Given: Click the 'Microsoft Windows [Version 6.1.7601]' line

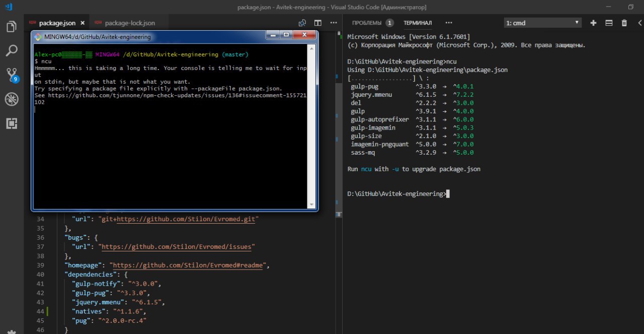Looking at the screenshot, I should click(409, 37).
